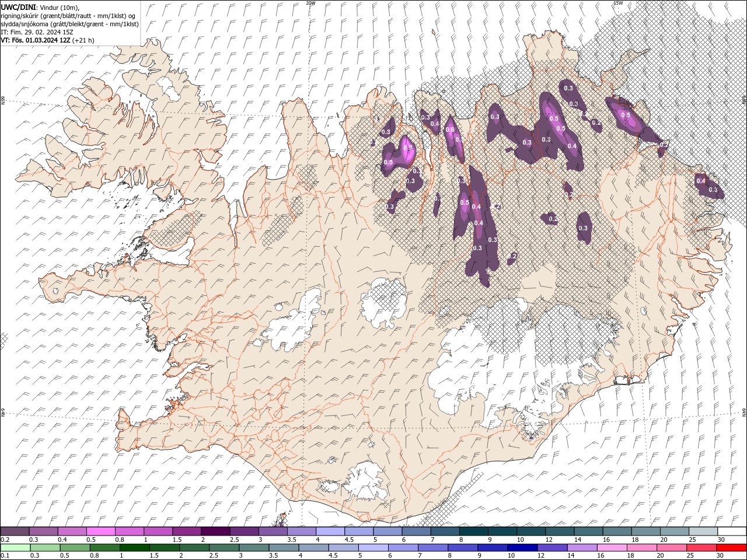This screenshot has width=747, height=560.
Task: Select the lavender upper swatch between 4 and 4.5
Action: click(330, 531)
